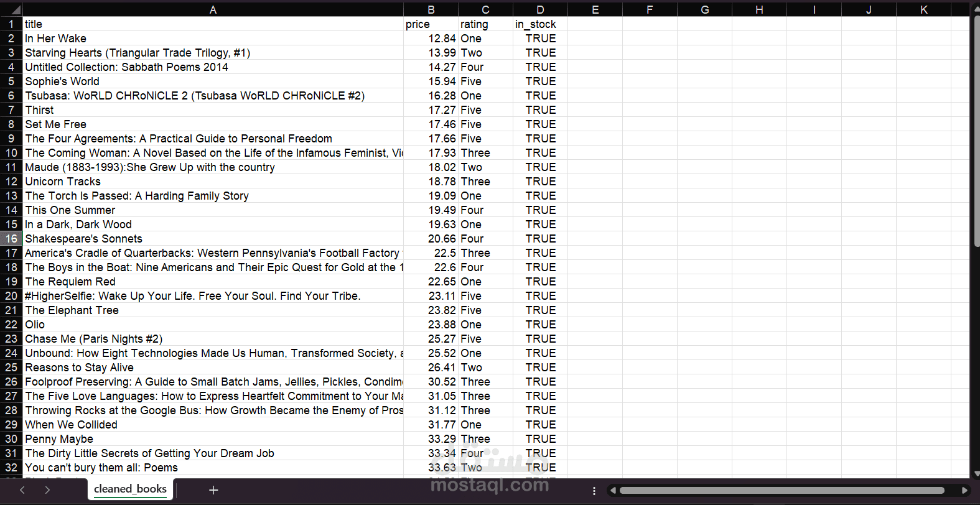Image resolution: width=980 pixels, height=505 pixels.
Task: Select rating cell in 'Untitled Collection' row
Action: [x=485, y=67]
